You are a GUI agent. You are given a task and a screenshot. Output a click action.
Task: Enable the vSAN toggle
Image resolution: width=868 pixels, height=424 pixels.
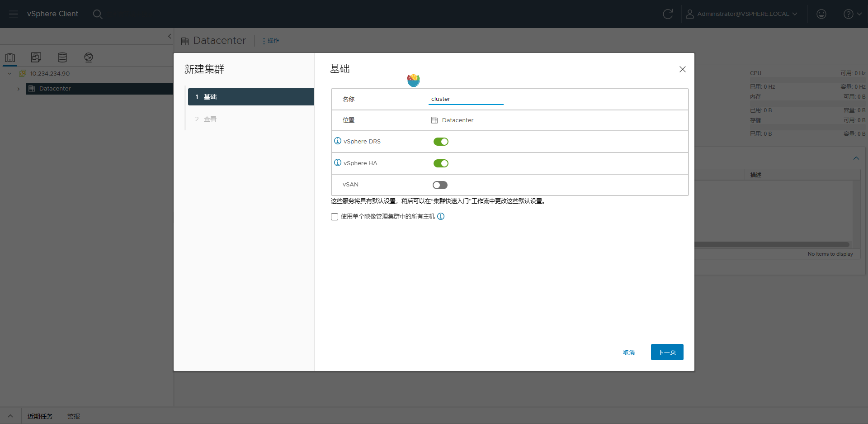(x=440, y=185)
